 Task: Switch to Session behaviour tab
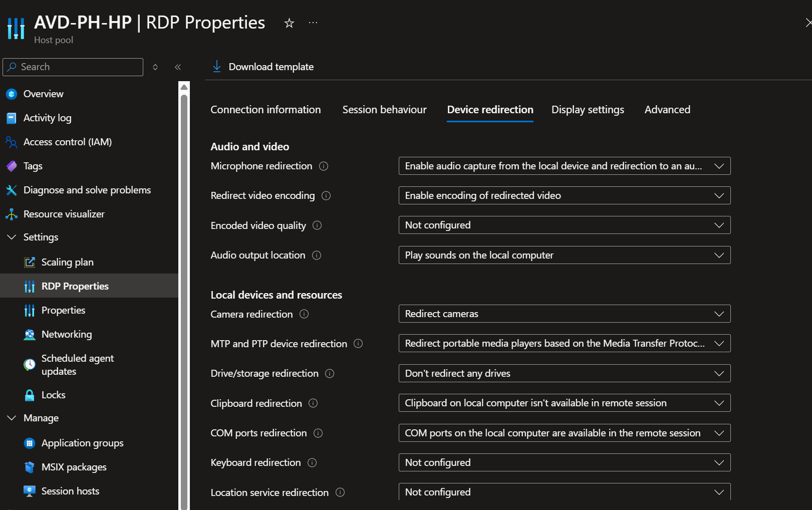pyautogui.click(x=384, y=110)
